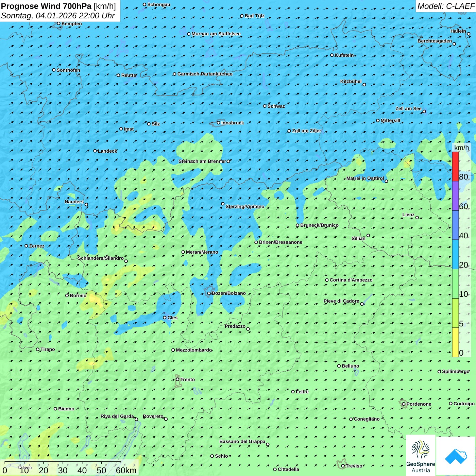Screen dimensions: 476x476
Task: Click the Sillian label
Action: [x=358, y=238]
